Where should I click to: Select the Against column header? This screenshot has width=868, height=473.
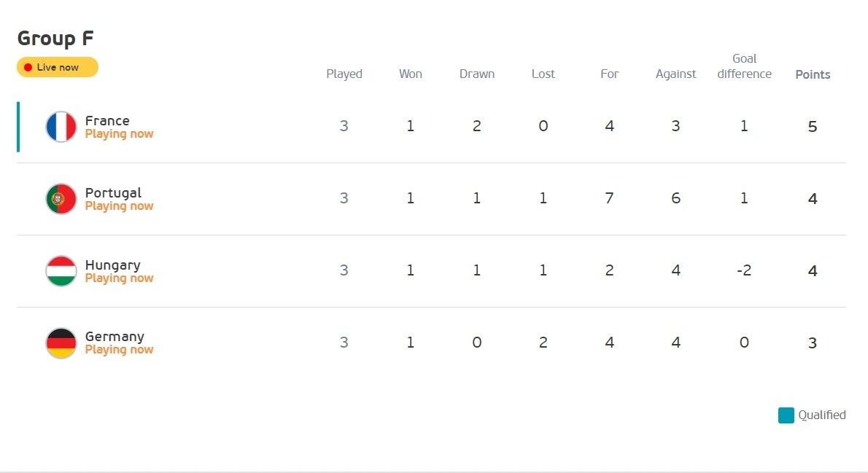[675, 74]
